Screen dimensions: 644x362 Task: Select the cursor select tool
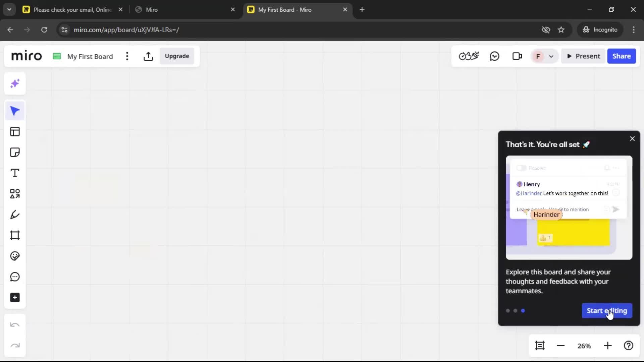tap(15, 111)
